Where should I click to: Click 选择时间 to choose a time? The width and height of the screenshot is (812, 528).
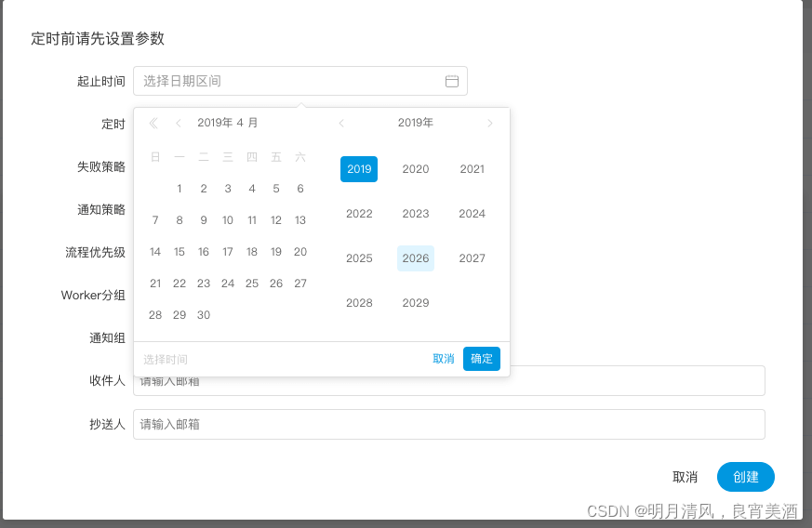pos(166,359)
